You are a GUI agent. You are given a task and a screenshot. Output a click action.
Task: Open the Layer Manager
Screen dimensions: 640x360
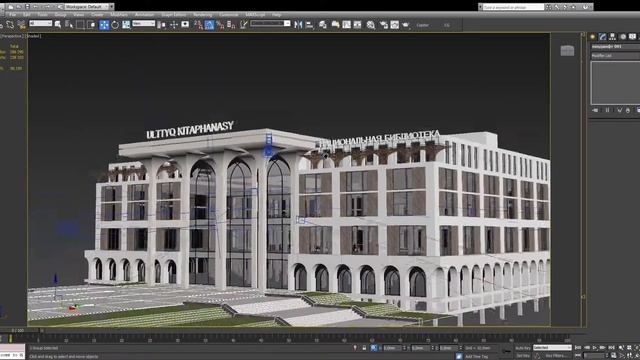click(x=323, y=25)
